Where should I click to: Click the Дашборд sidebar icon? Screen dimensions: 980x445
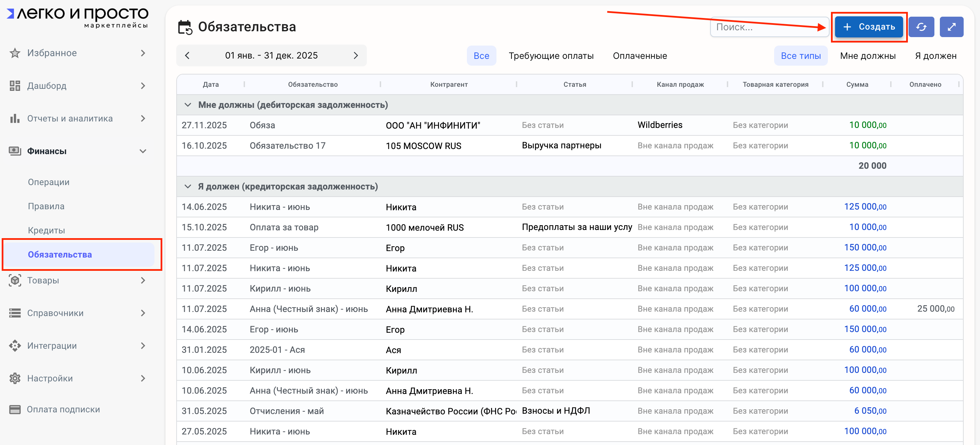tap(15, 86)
